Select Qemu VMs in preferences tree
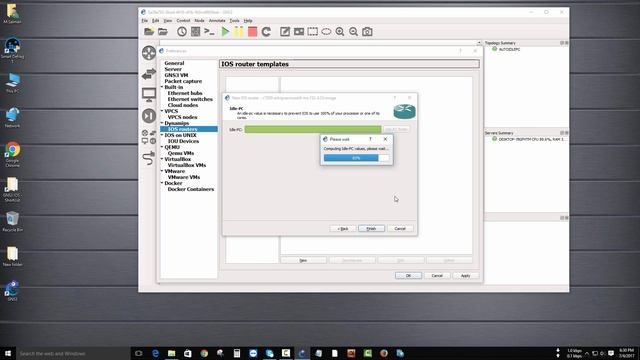The image size is (640, 360). pos(181,153)
